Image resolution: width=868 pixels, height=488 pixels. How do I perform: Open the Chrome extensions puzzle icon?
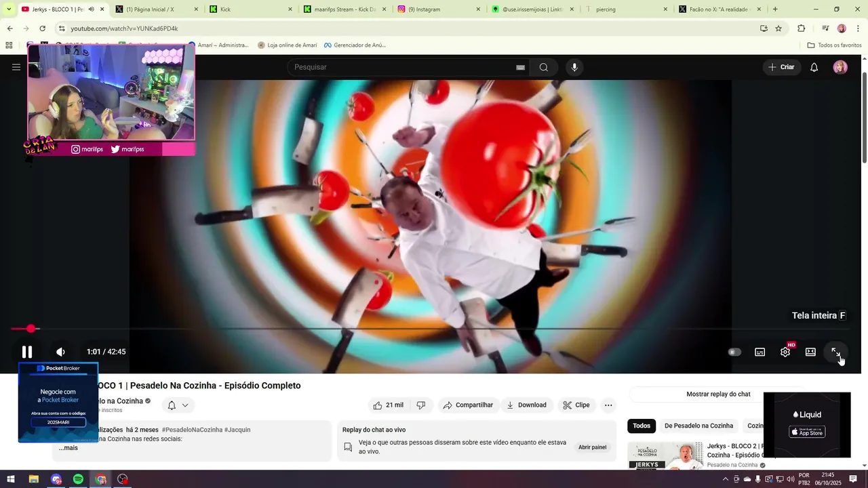click(x=801, y=28)
